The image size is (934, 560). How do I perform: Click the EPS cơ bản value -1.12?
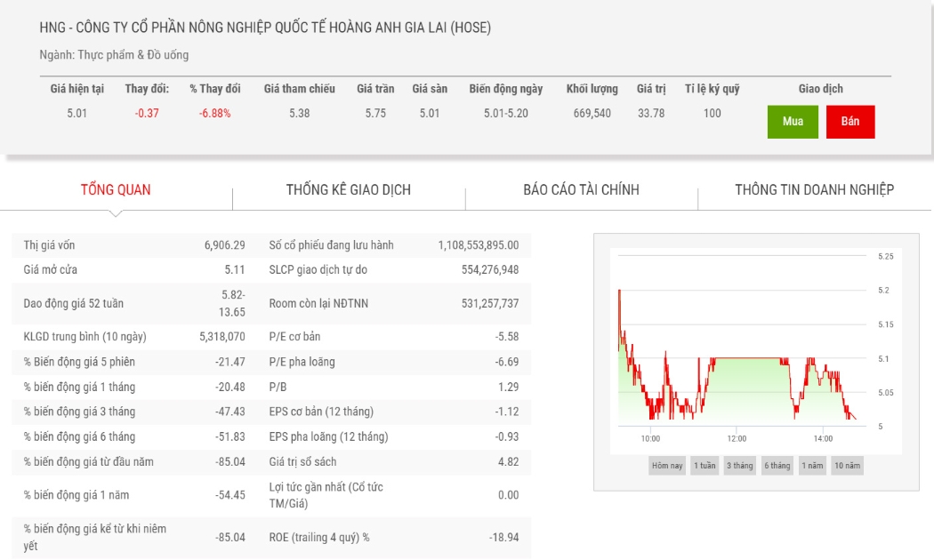tap(506, 412)
